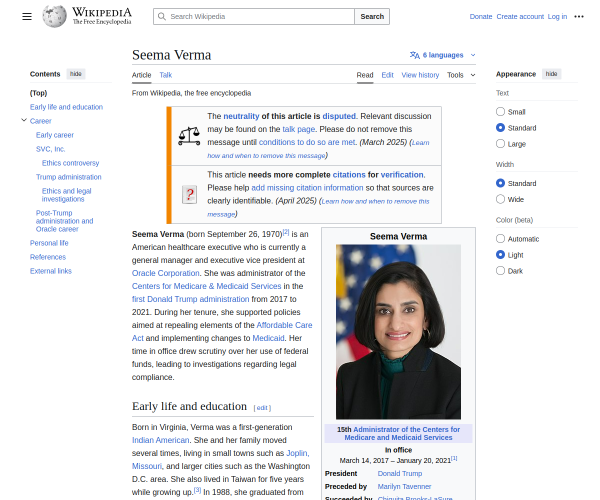Focus the Search Wikipedia input field
The width and height of the screenshot is (600, 500).
coord(254,16)
